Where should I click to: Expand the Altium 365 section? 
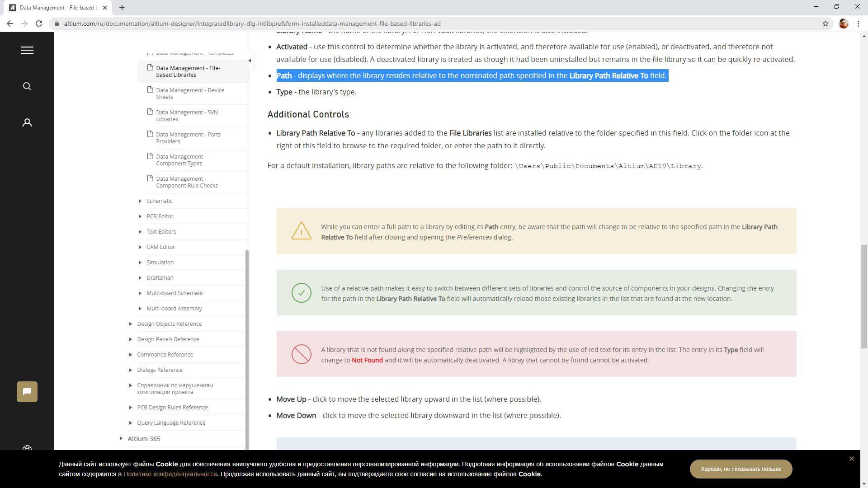click(x=121, y=439)
